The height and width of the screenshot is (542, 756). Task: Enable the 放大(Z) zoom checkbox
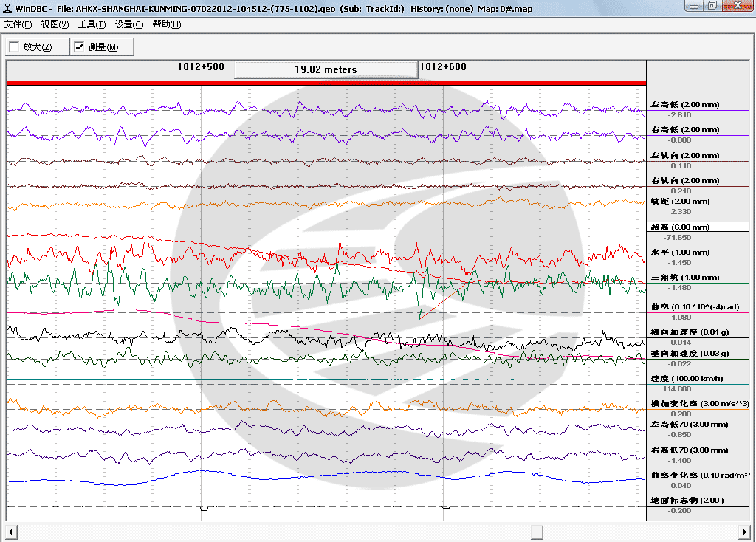(15, 47)
